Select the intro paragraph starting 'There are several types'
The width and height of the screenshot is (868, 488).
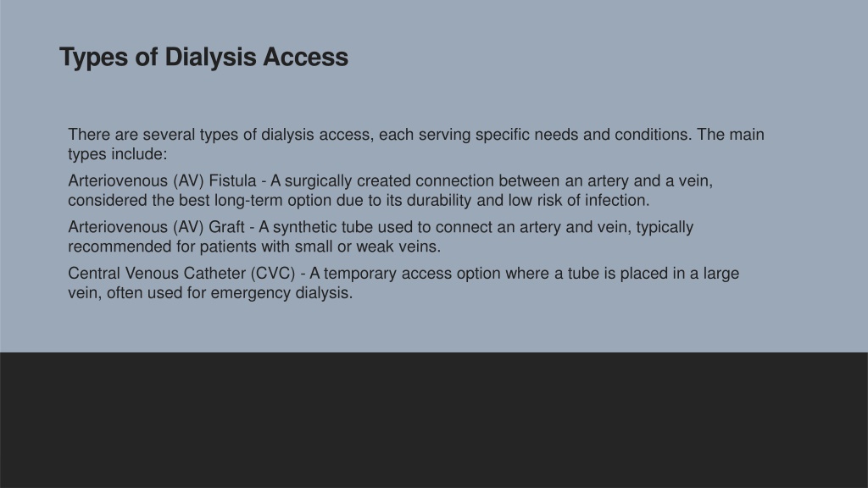point(415,144)
